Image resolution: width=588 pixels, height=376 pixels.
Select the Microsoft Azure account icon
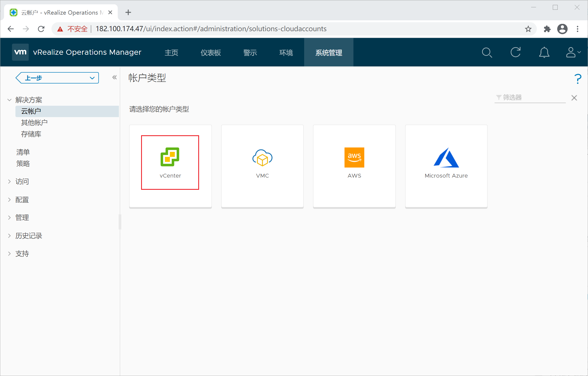446,158
